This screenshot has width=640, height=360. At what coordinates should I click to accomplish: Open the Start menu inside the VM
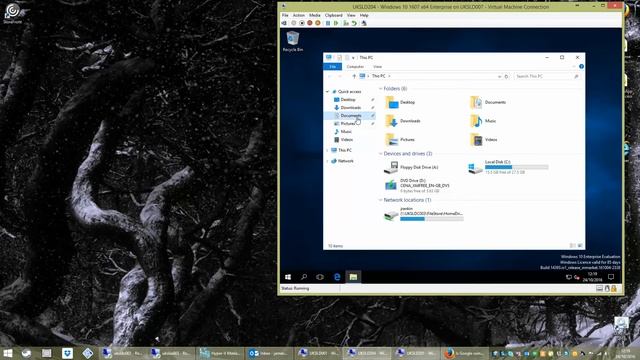[x=288, y=277]
